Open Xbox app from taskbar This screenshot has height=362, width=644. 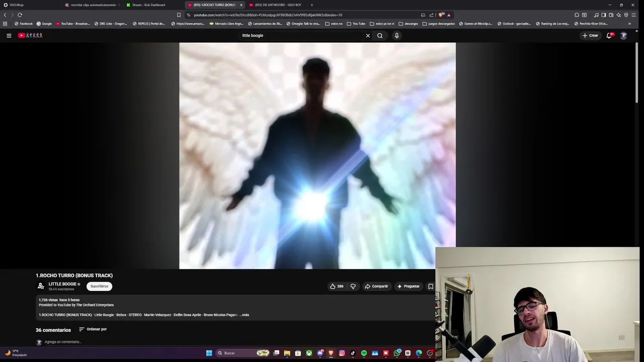pos(309,353)
